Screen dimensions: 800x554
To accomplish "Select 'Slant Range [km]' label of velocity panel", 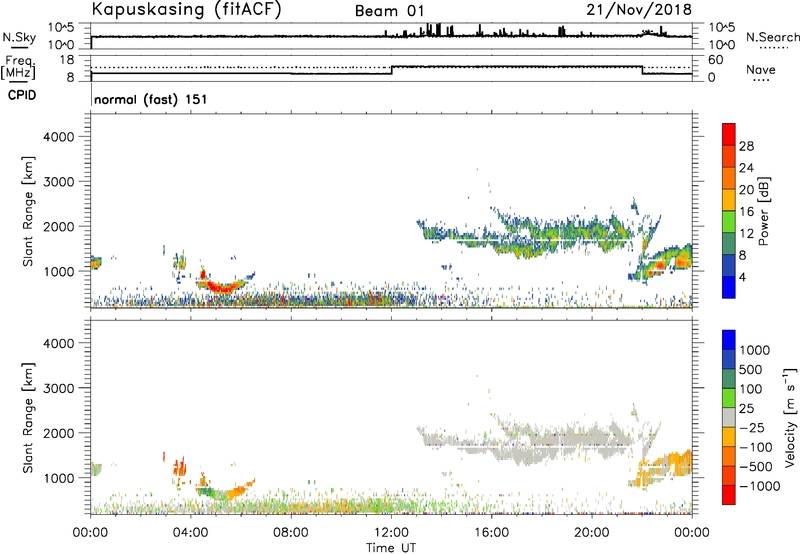I will (28, 418).
